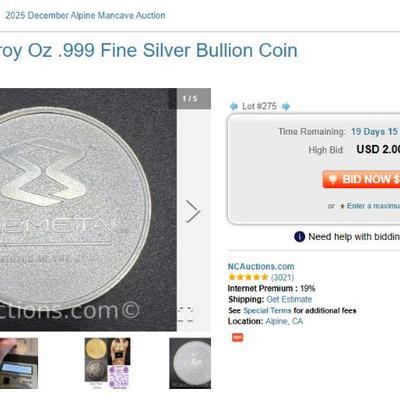This screenshot has height=400, width=400.
Task: Open the (3021) reviews count
Action: (282, 277)
